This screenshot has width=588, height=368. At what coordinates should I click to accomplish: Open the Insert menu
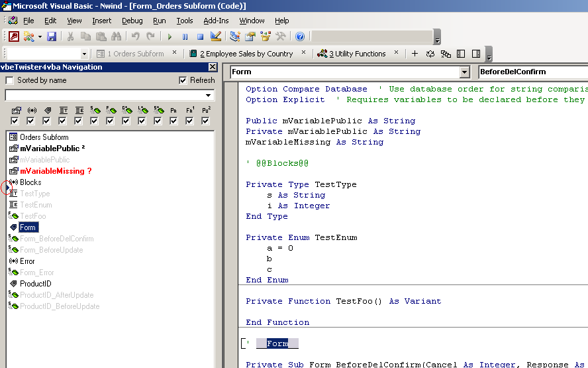101,21
